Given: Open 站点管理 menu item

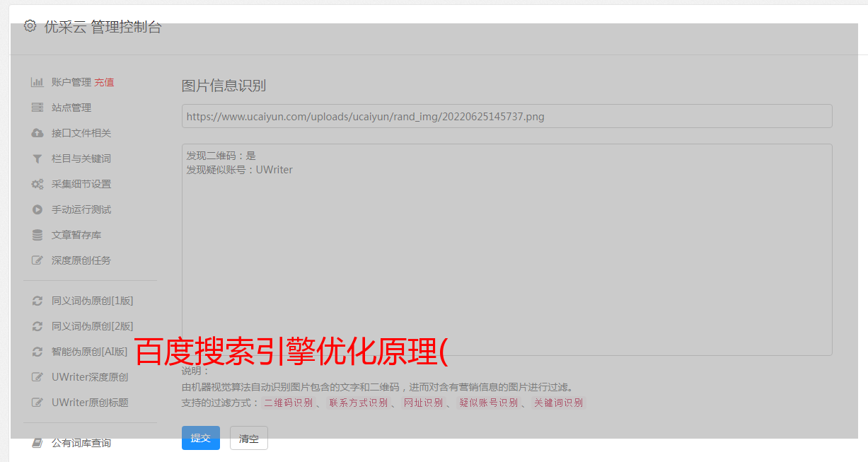Looking at the screenshot, I should (x=71, y=108).
